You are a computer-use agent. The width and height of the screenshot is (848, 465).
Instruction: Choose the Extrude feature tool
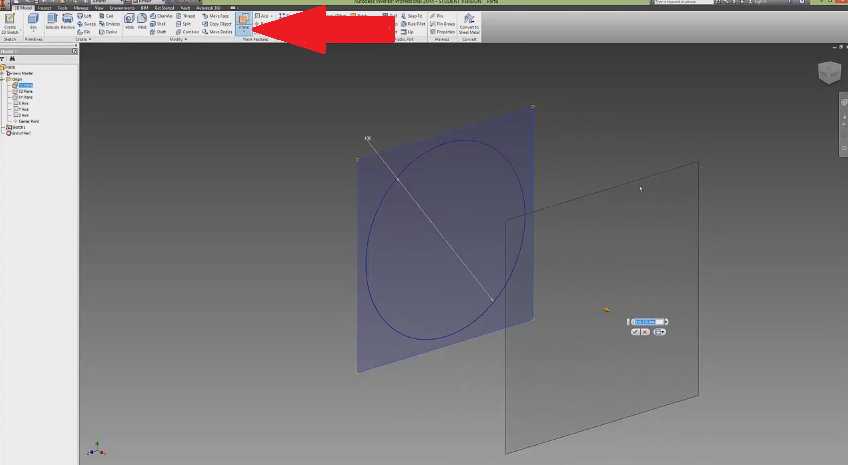pos(52,22)
